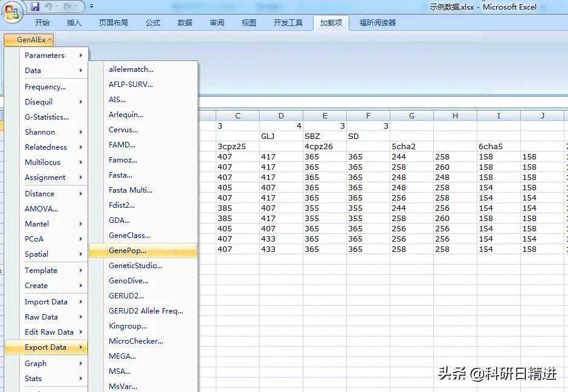The image size is (568, 392).
Task: Open the Customize Quick Access Toolbar dropdown
Action: 91,7
